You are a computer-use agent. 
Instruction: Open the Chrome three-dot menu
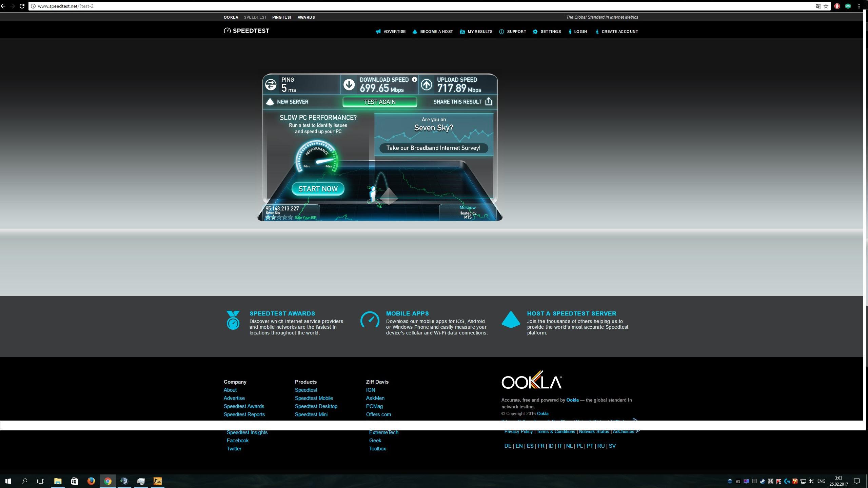859,6
